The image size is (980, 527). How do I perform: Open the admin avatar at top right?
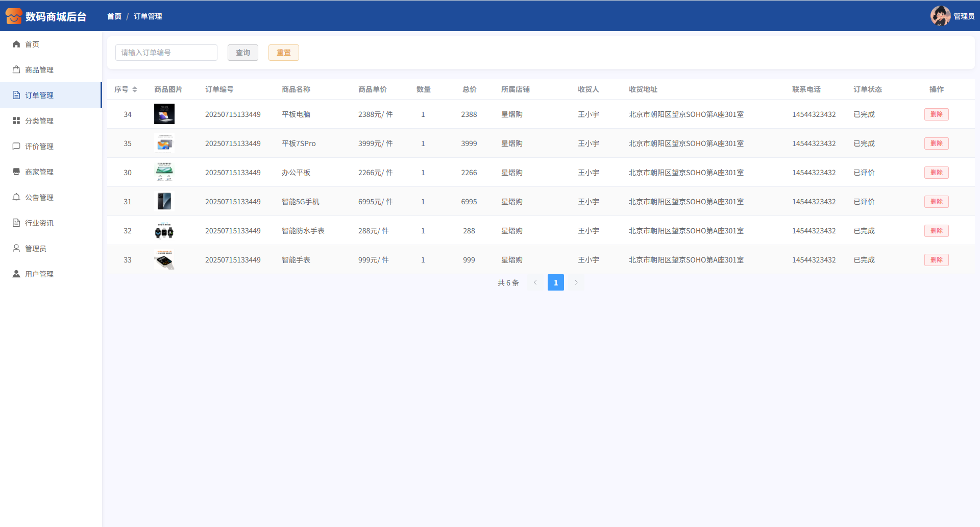[940, 16]
